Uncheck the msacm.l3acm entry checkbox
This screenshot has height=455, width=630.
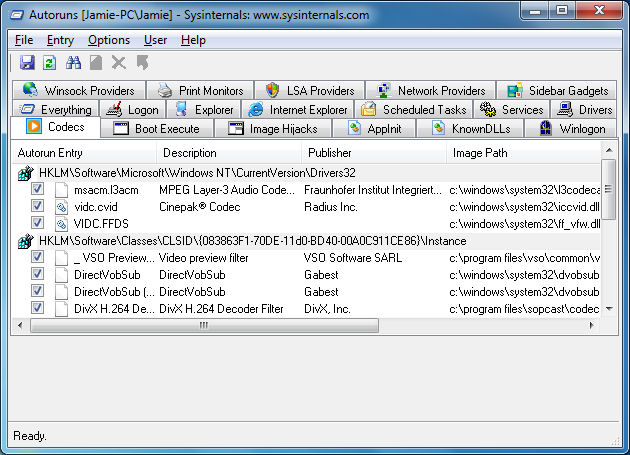[37, 189]
